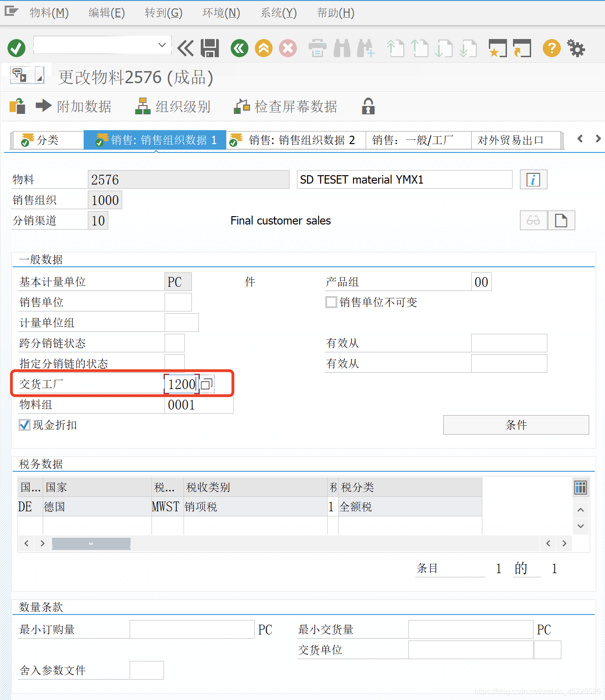
Task: Open the 环境(N) menu
Action: click(221, 13)
